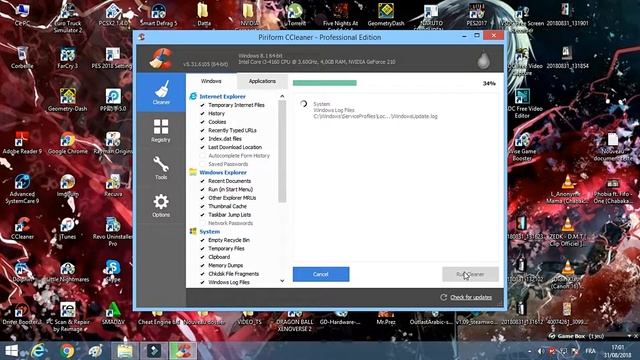Open Adobe Reader 9 desktop shortcut
Viewport: 640px width, 360px height.
pyautogui.click(x=22, y=143)
